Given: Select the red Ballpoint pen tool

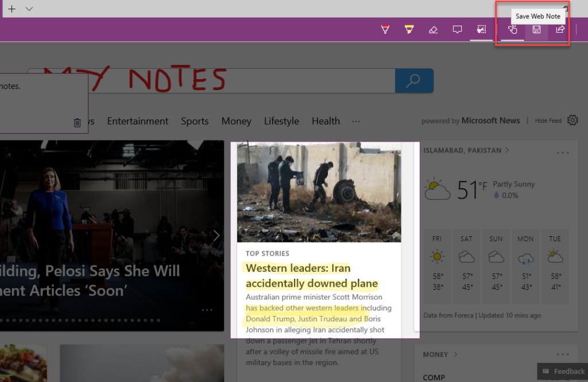Looking at the screenshot, I should click(385, 30).
